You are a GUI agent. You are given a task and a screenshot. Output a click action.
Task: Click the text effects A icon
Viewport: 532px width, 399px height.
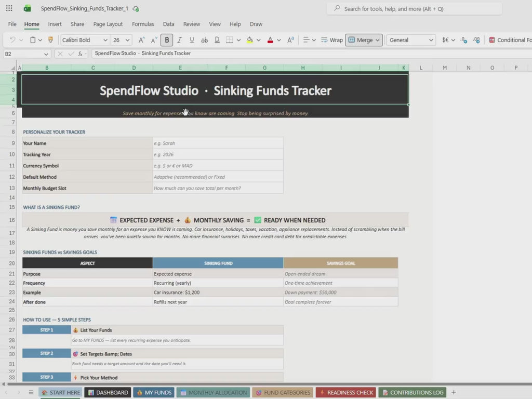tap(290, 40)
